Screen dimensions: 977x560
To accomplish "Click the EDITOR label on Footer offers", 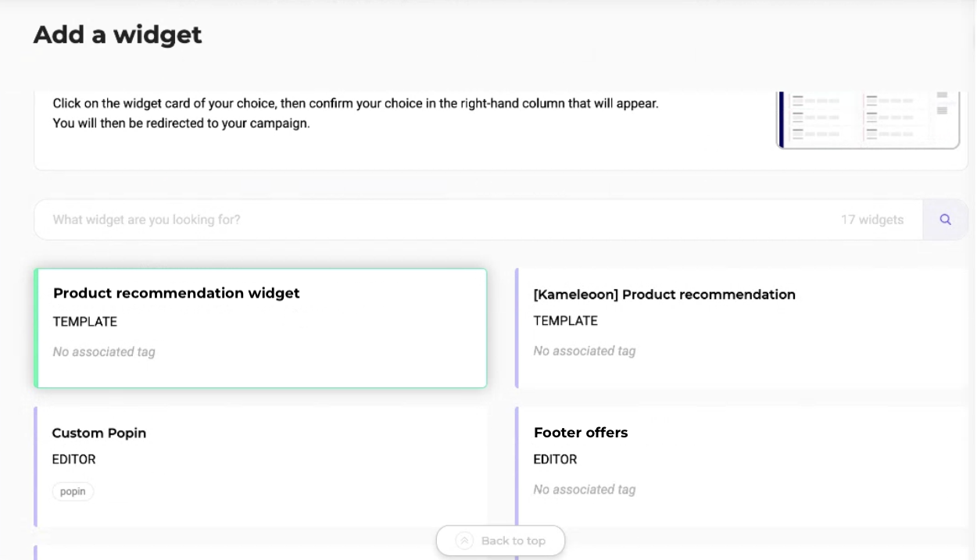I will (x=555, y=459).
